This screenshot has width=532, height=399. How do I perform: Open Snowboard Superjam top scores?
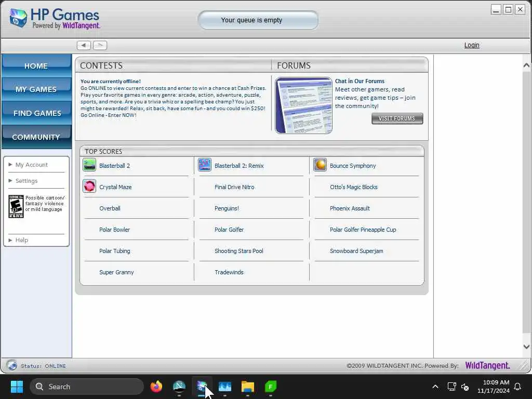(356, 251)
